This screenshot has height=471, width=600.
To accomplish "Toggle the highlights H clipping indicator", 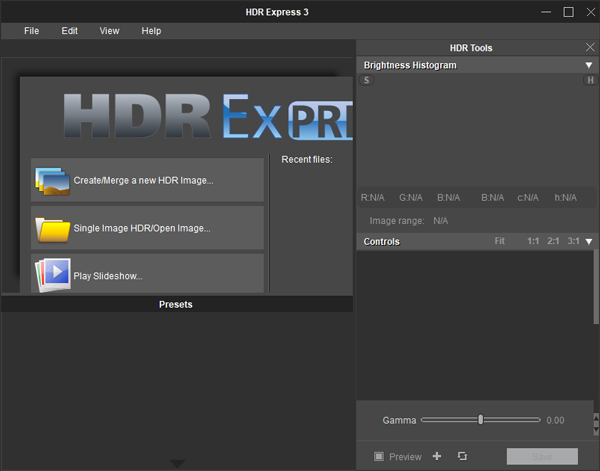I will [x=590, y=80].
